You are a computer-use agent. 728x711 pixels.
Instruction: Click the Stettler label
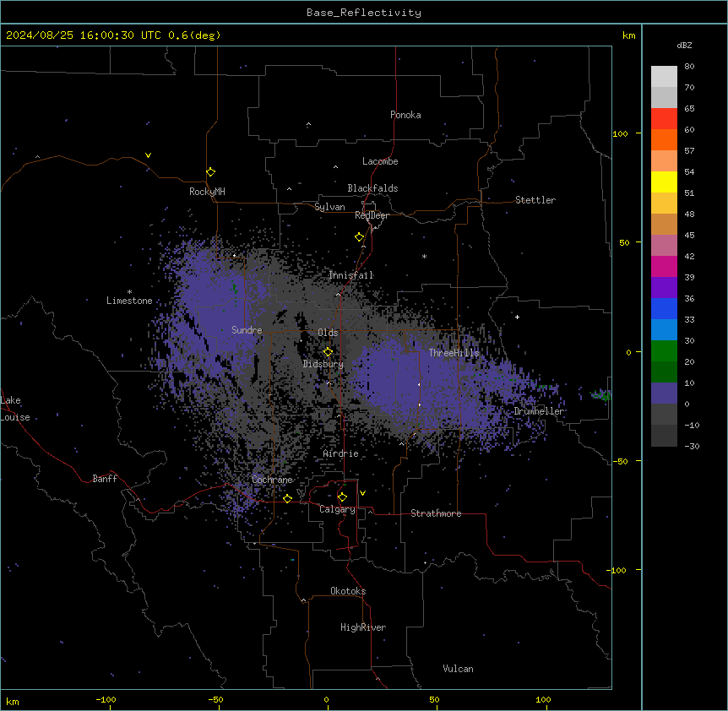point(535,200)
